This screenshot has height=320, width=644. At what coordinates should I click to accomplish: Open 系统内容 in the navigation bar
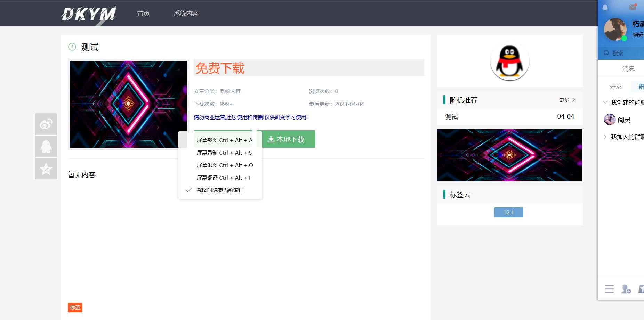tap(186, 13)
